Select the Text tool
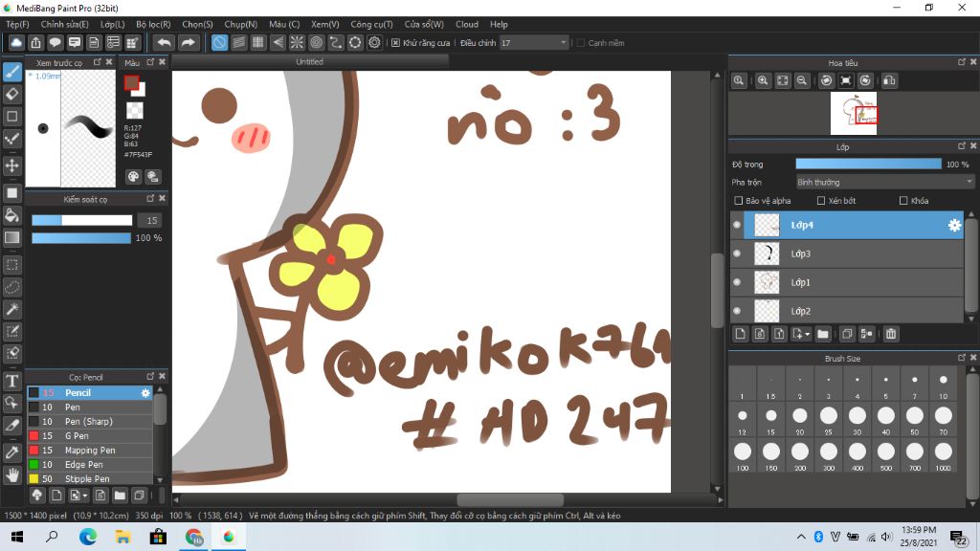 click(11, 381)
